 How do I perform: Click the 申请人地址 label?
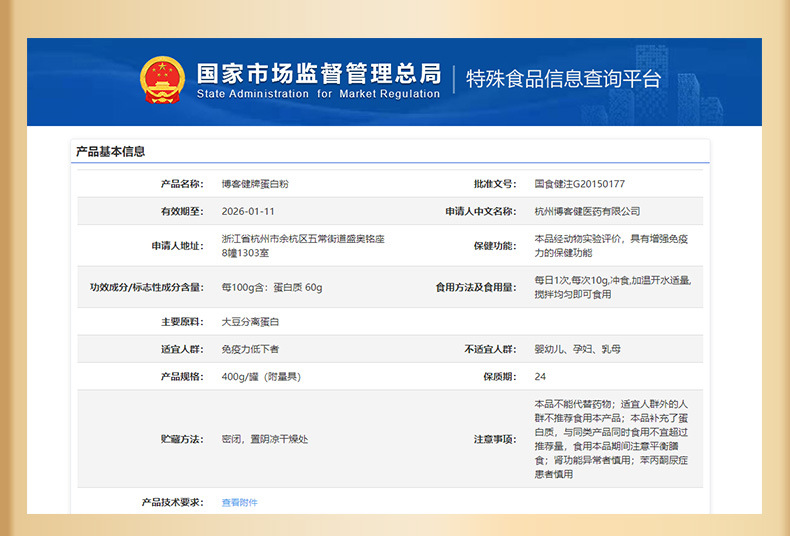(177, 246)
